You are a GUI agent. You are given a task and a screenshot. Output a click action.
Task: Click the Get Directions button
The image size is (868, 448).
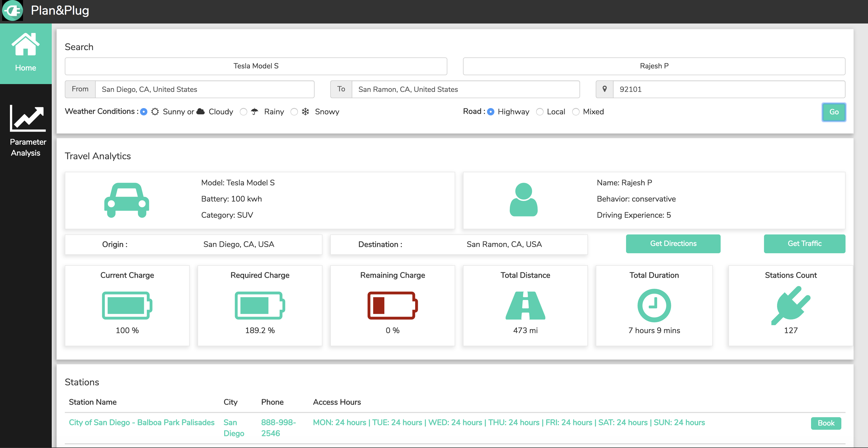pos(673,244)
